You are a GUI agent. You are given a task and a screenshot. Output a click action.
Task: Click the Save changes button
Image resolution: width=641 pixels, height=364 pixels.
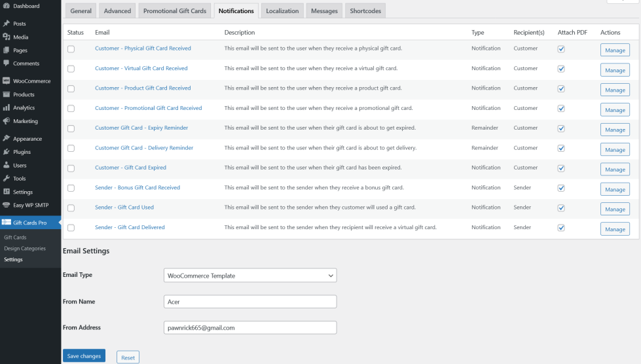[84, 356]
